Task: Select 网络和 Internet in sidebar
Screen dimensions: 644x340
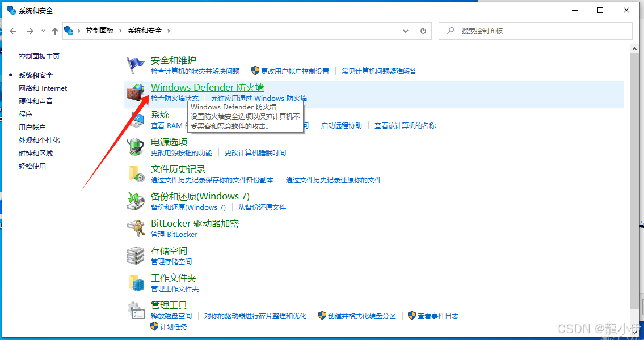Action: 43,88
